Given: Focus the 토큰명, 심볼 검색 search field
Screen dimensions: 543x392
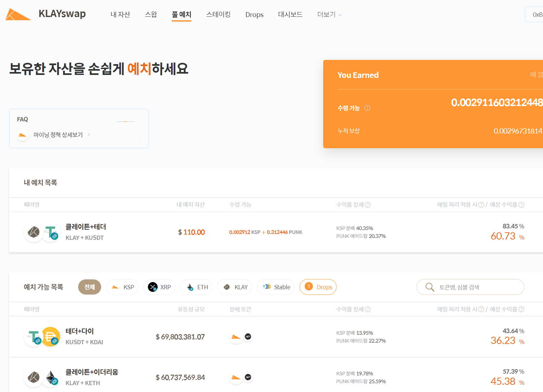Looking at the screenshot, I should click(x=470, y=287).
